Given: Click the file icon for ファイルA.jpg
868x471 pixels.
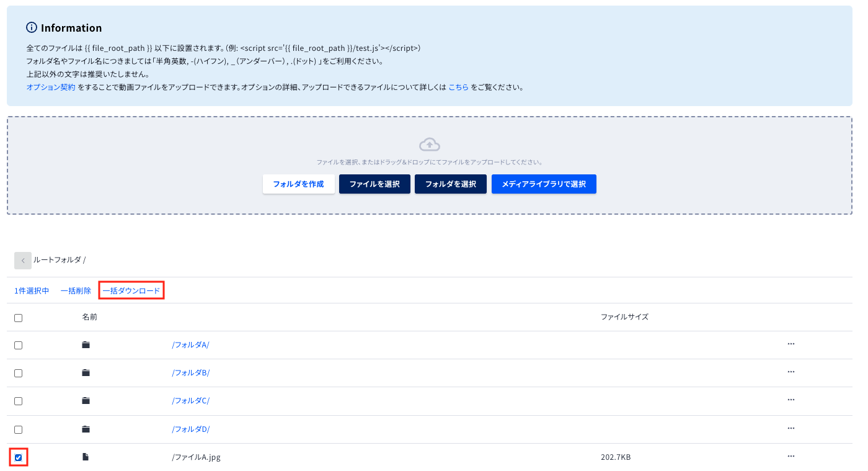Looking at the screenshot, I should tap(86, 457).
